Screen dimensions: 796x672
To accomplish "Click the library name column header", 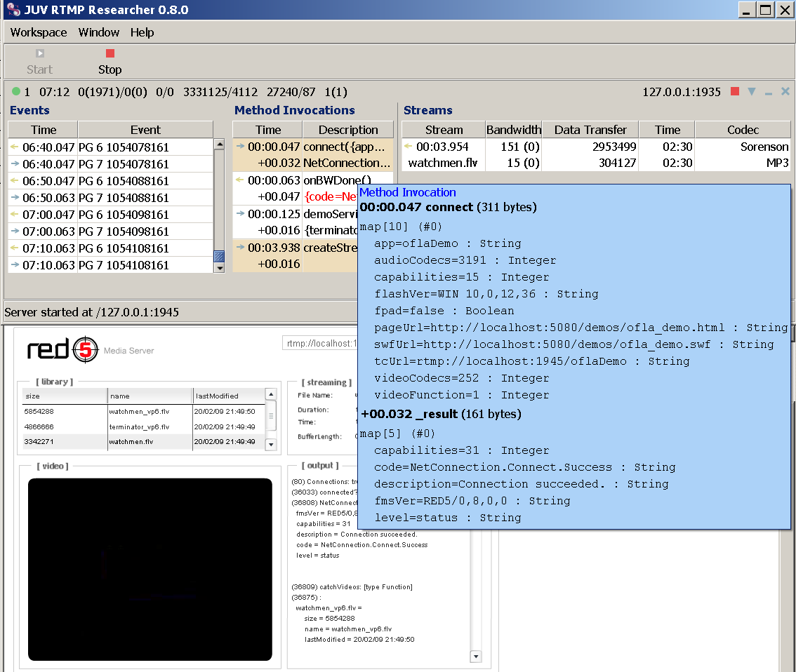I will pyautogui.click(x=150, y=396).
